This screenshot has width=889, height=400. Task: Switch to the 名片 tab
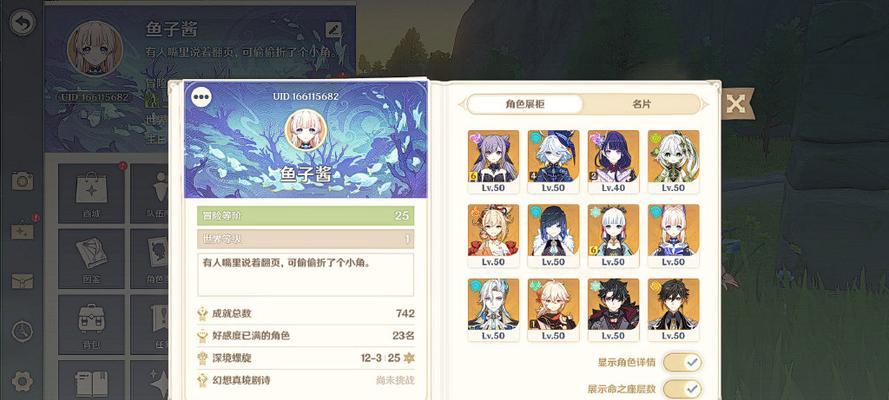642,104
